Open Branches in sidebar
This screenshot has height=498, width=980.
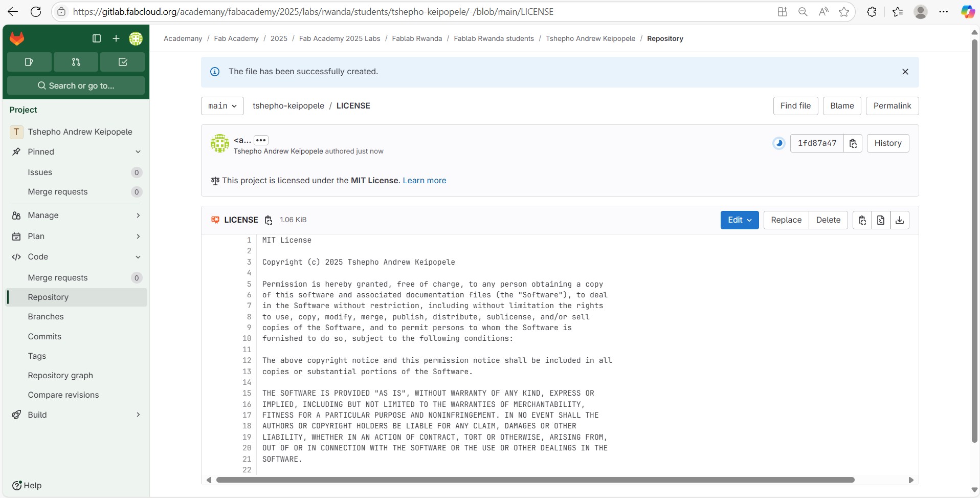[x=77, y=317]
